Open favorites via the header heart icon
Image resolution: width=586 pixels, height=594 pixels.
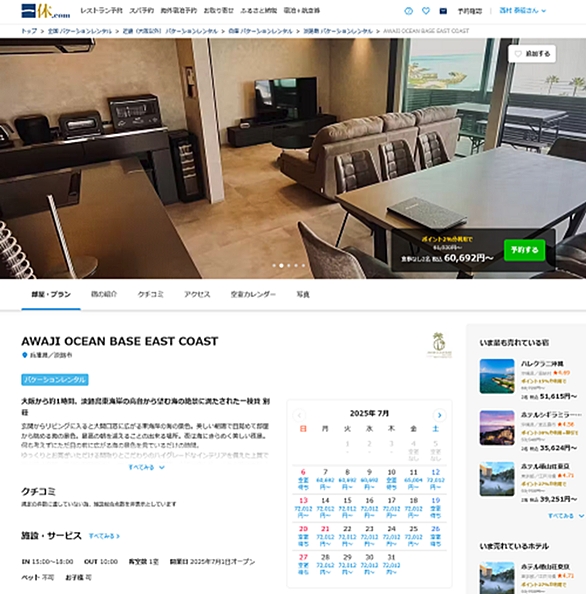[426, 11]
